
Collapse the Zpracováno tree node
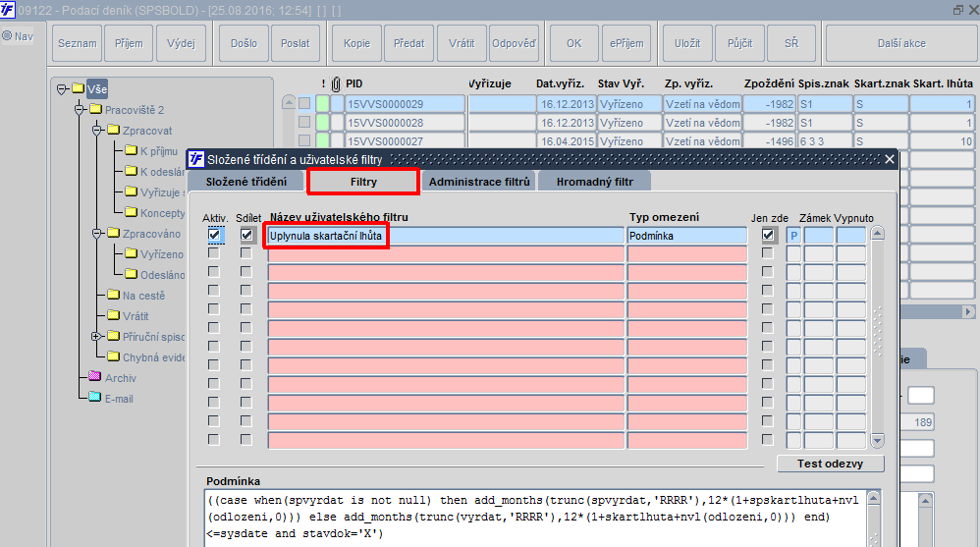click(97, 234)
